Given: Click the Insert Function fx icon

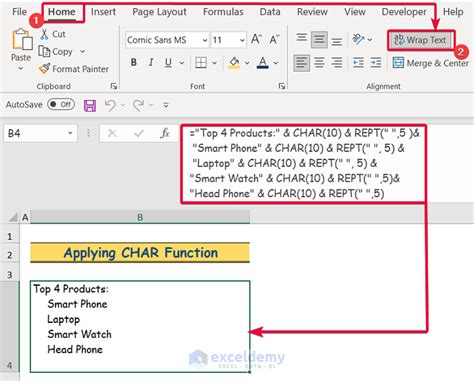Looking at the screenshot, I should [x=165, y=134].
